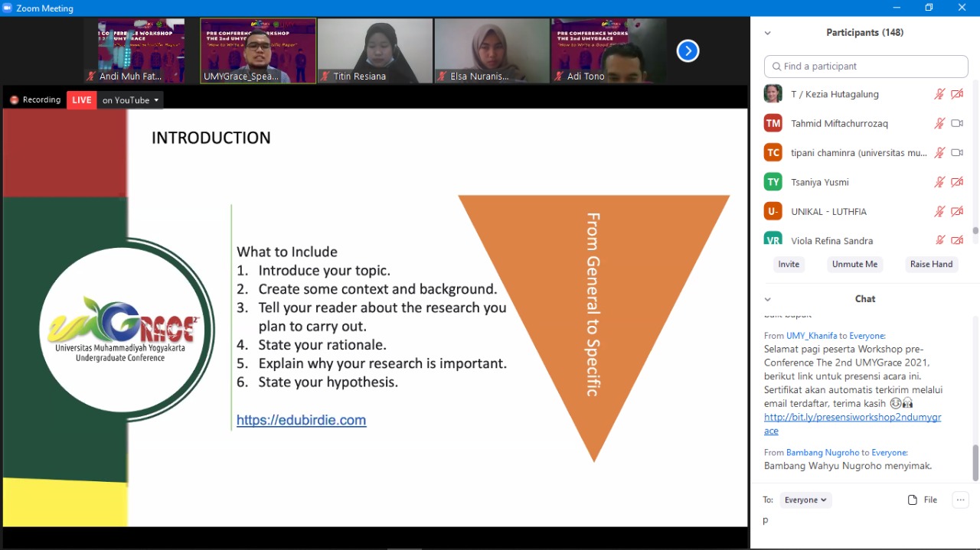Click the muted mic icon for Tahmid Miftachurrozaq
The height and width of the screenshot is (550, 980).
point(939,123)
